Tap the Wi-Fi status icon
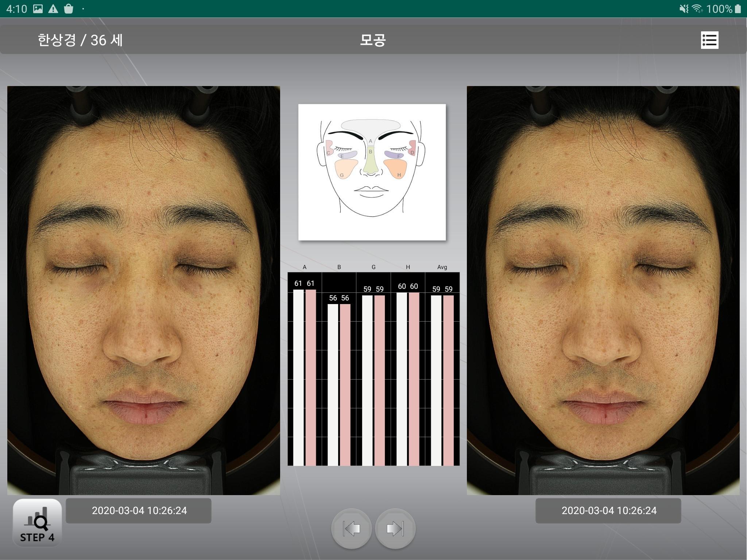 click(697, 9)
